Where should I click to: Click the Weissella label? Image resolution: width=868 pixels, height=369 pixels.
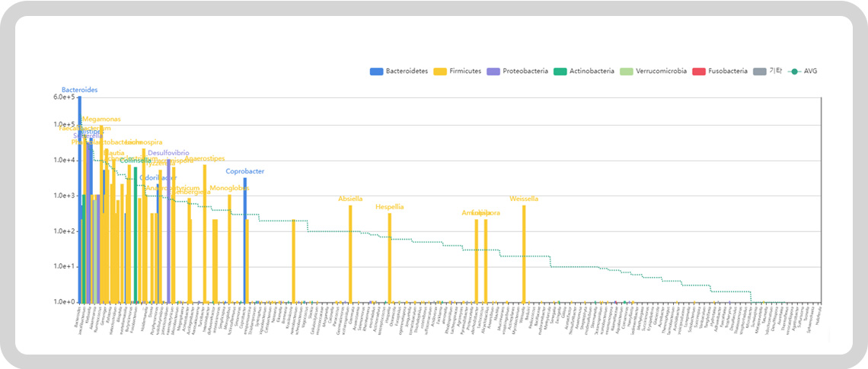pos(524,199)
